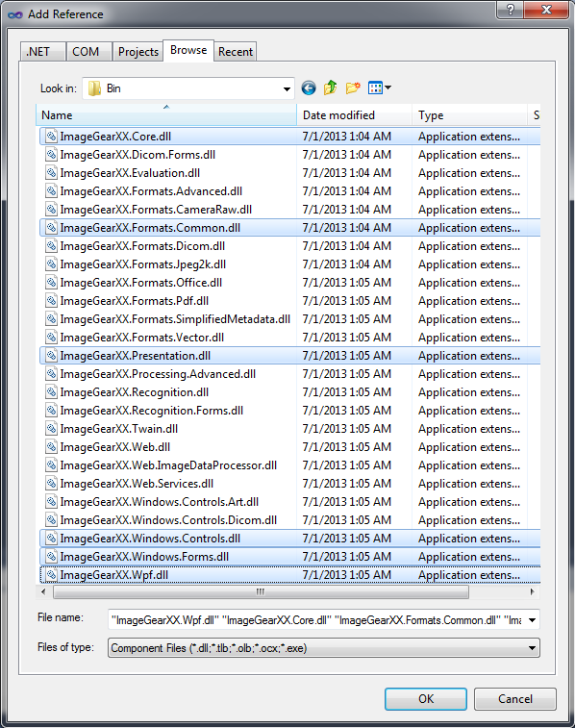Expand the File name history dropdown arrow

532,620
